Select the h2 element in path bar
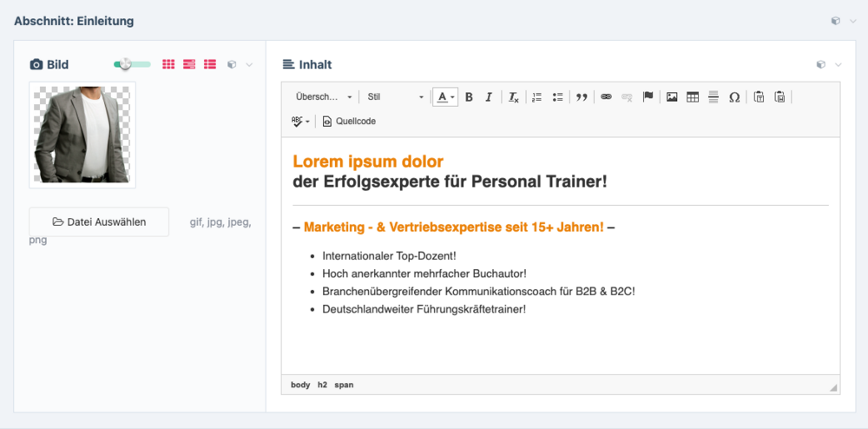 [x=322, y=385]
